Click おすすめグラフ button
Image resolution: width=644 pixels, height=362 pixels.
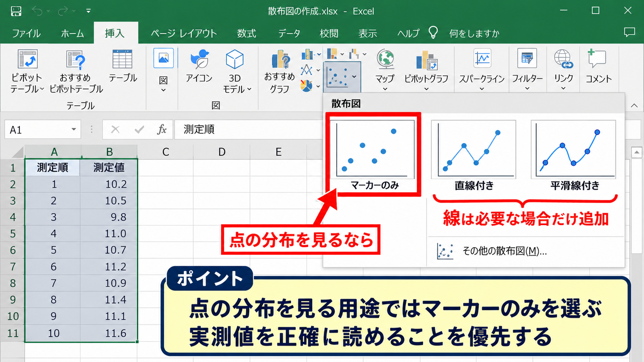(280, 71)
